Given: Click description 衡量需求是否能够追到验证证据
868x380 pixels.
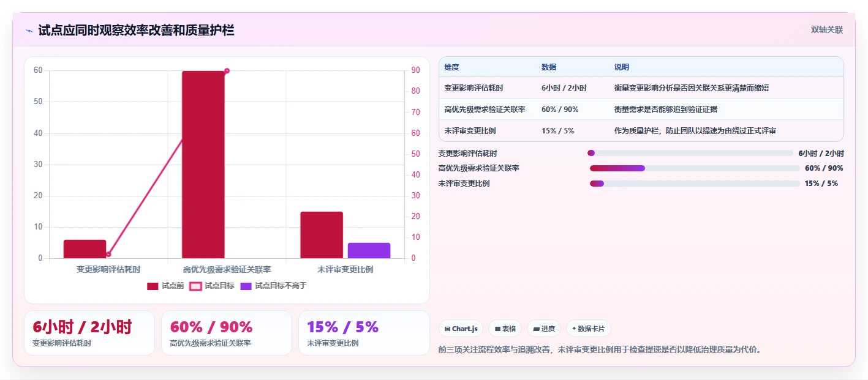Looking at the screenshot, I should click(666, 110).
